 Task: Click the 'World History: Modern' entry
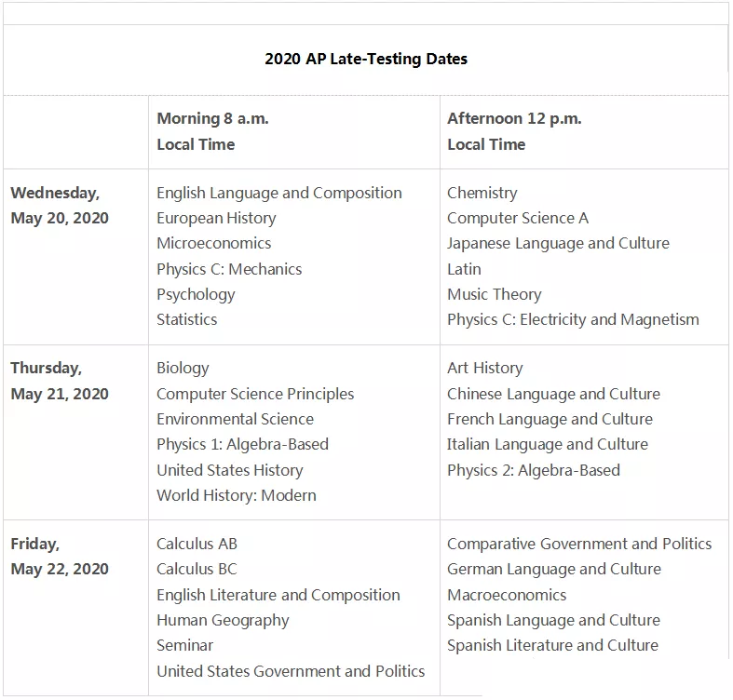[236, 495]
